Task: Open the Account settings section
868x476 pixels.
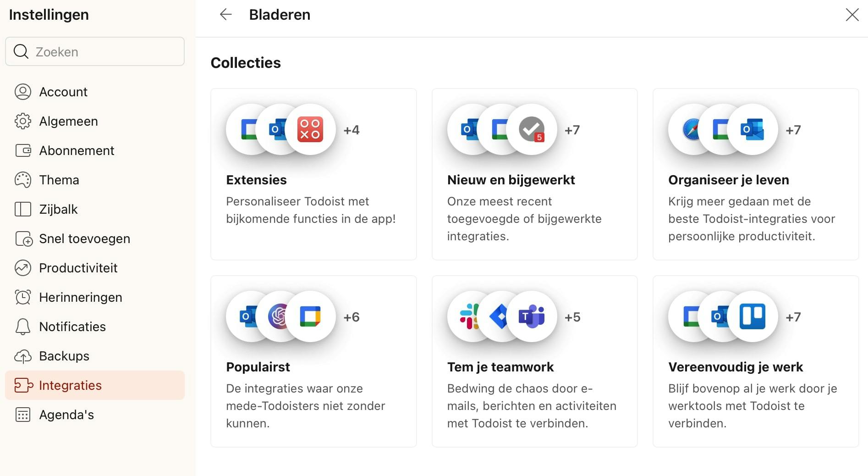Action: (63, 92)
